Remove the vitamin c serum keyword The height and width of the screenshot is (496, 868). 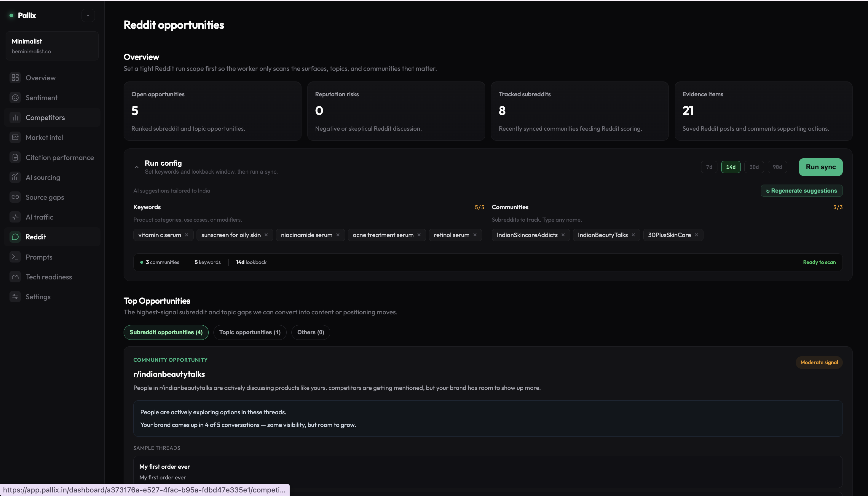pyautogui.click(x=186, y=235)
